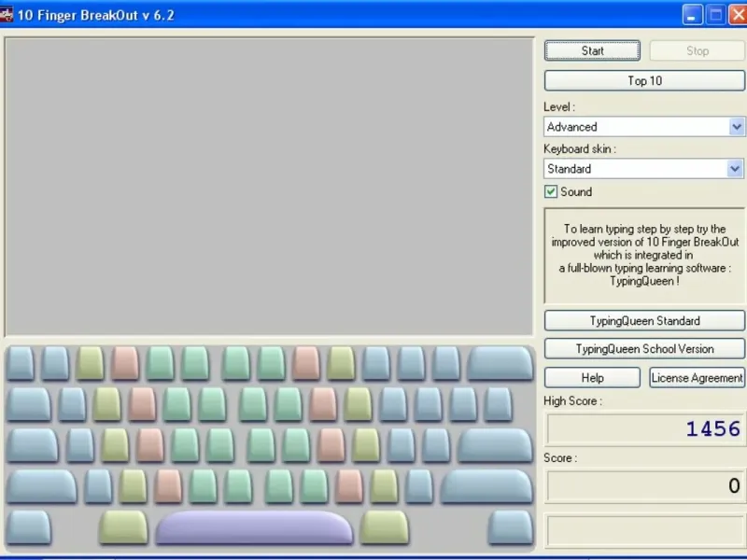
Task: Click the wide blue Caps Lock key
Action: tap(33, 446)
